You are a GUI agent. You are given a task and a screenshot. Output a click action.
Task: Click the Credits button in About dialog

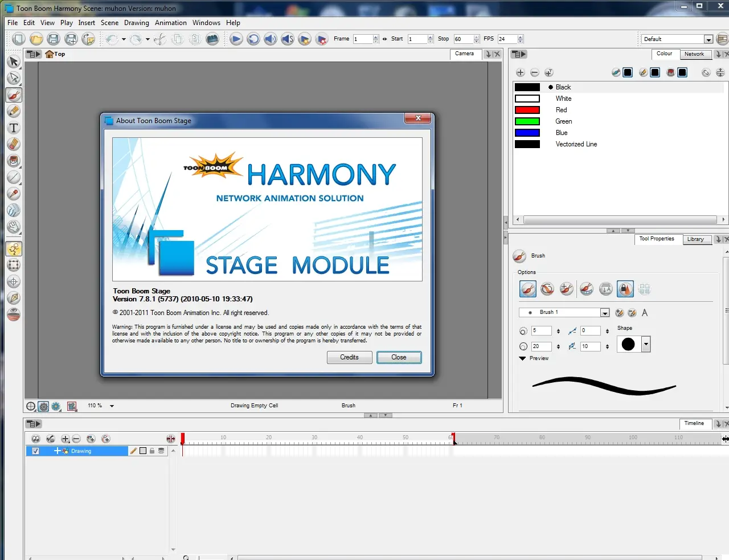tap(350, 357)
